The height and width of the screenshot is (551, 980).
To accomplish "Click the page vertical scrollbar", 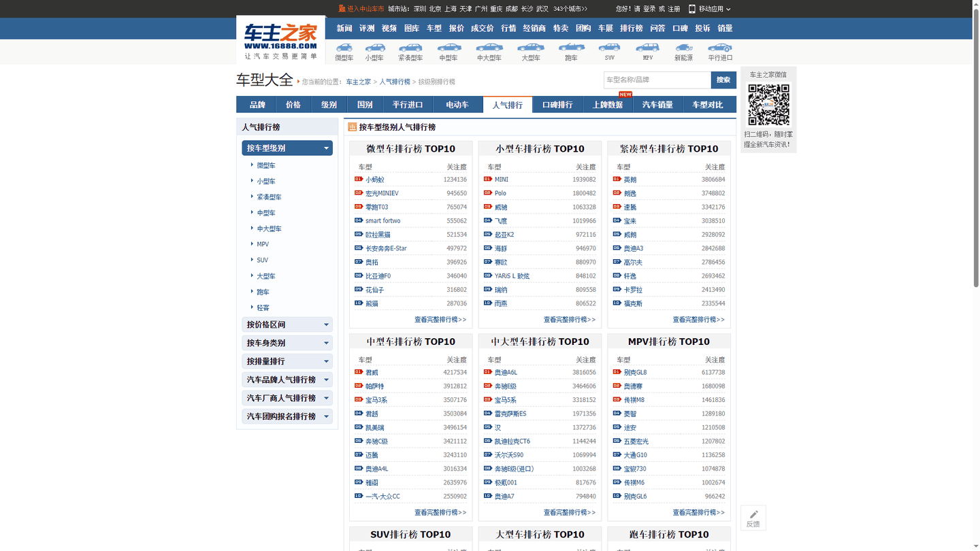I will [x=975, y=150].
